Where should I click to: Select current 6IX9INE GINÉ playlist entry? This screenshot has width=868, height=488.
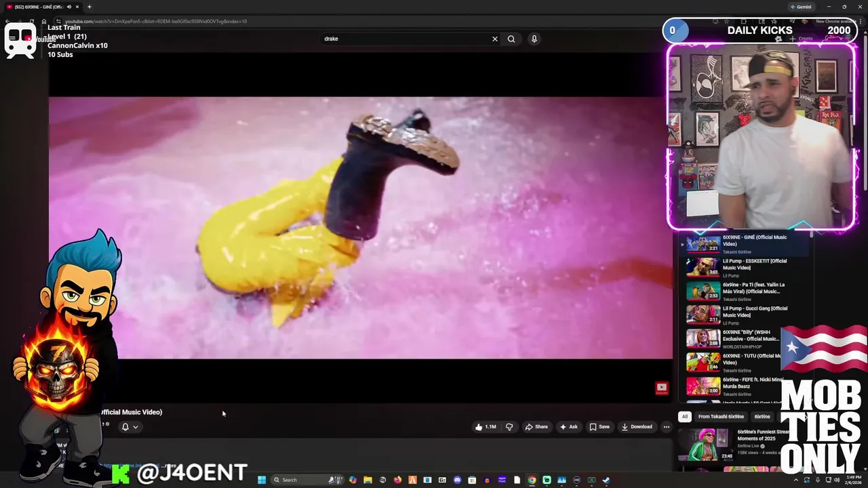746,244
